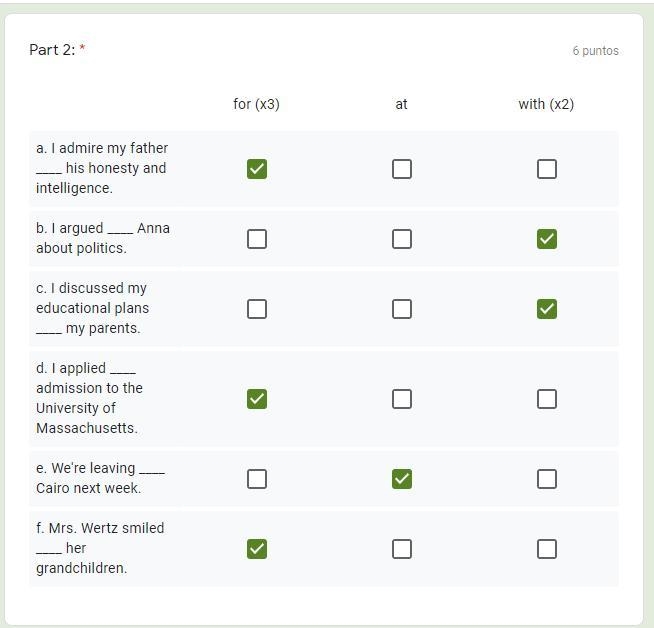
Task: Check 'for' in row e leaving Cairo
Action: point(257,479)
